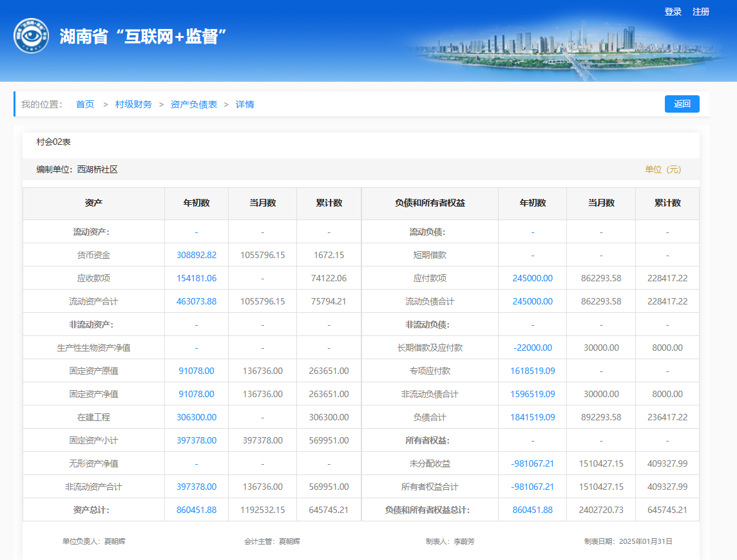737x560 pixels.
Task: Click 非流动负债: section label
Action: [427, 324]
